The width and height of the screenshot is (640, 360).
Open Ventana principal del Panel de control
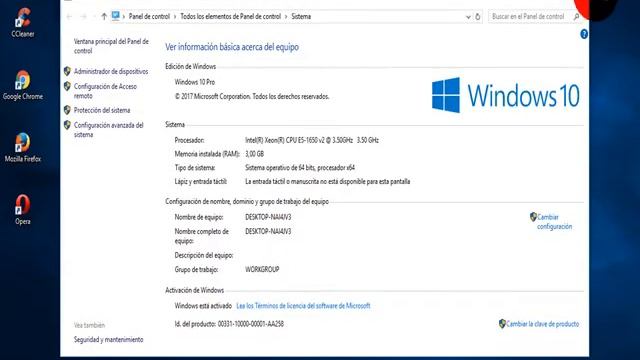click(111, 46)
